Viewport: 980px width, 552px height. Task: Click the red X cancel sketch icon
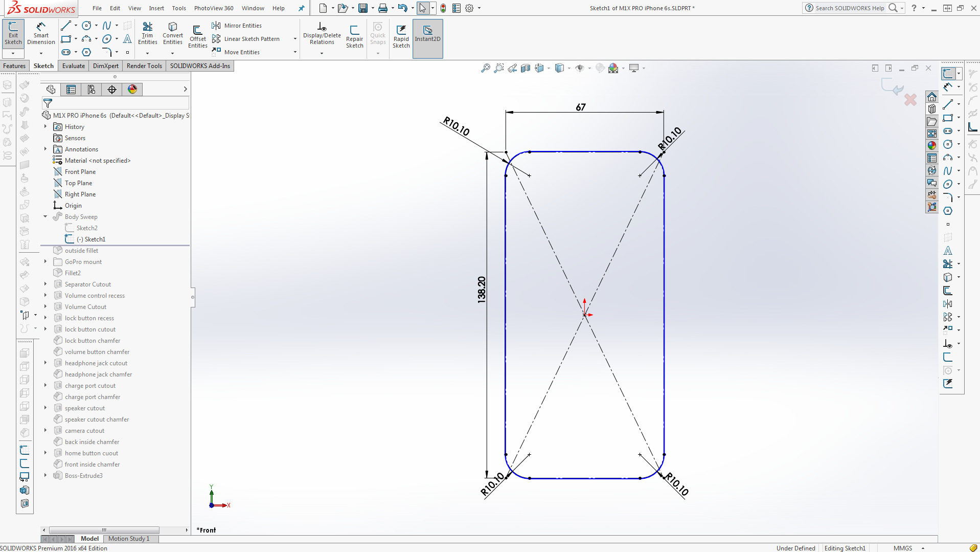click(x=910, y=99)
